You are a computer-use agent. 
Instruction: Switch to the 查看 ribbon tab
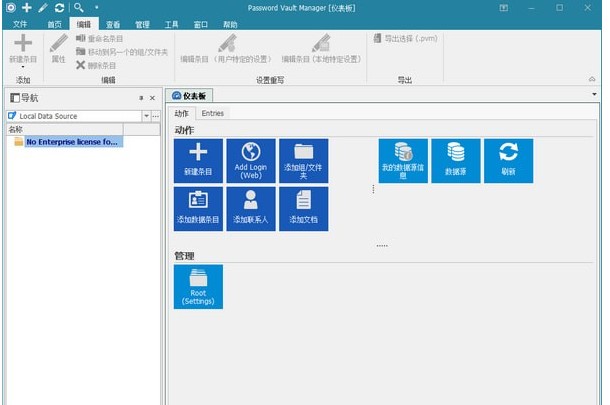[113, 23]
